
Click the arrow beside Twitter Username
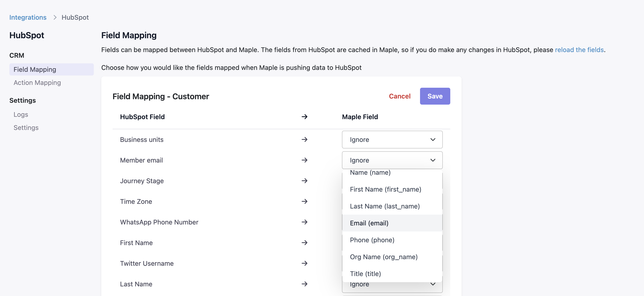point(304,263)
